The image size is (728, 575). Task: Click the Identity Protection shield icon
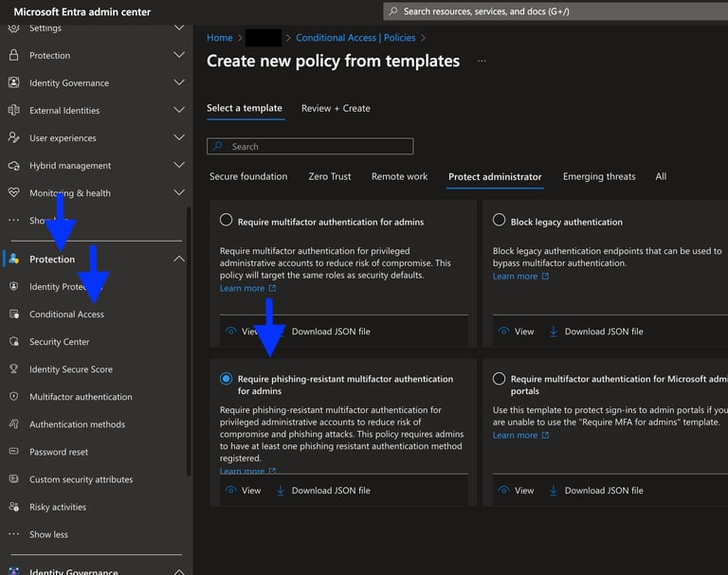click(14, 286)
